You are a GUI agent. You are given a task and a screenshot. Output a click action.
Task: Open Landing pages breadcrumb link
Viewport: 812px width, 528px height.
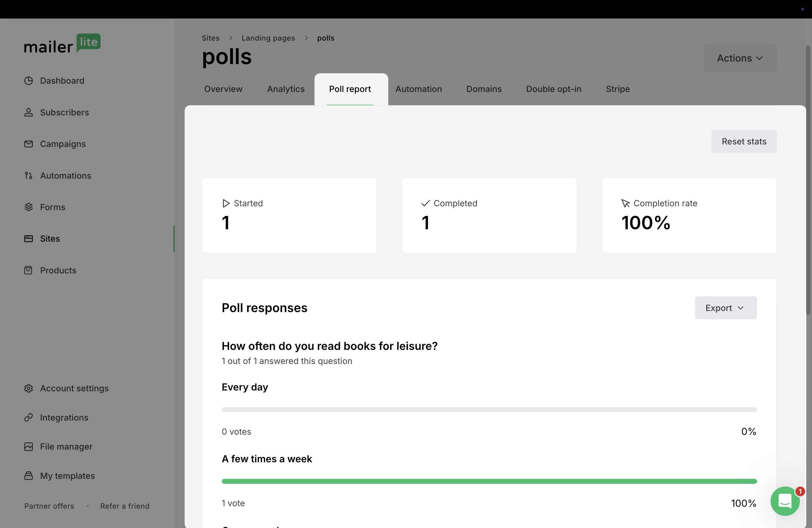tap(268, 38)
